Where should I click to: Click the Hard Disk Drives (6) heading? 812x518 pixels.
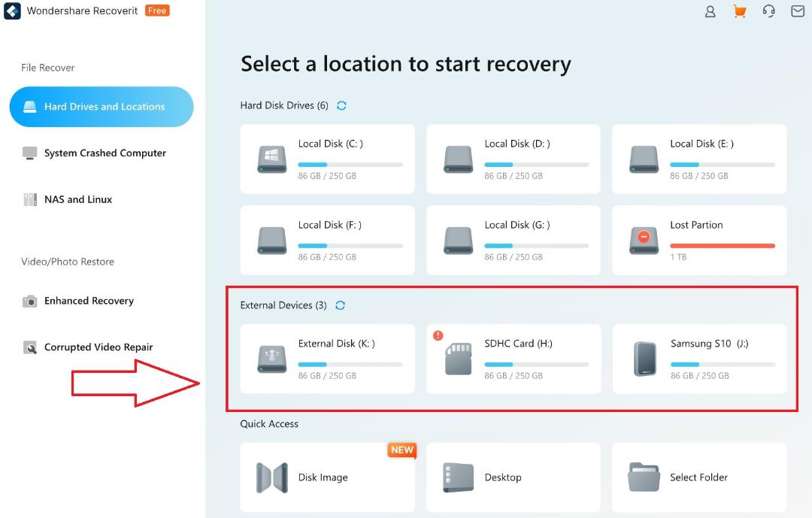coord(284,106)
